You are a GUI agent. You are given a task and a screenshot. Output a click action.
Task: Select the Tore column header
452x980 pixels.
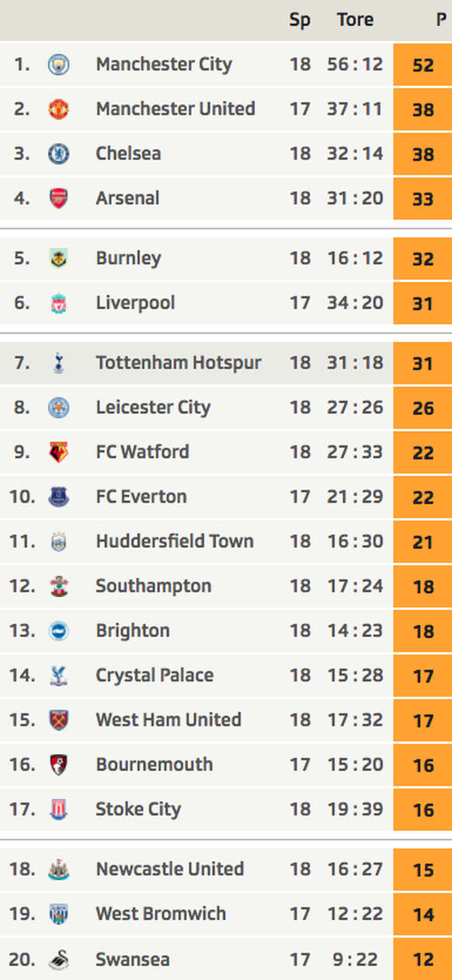click(x=355, y=20)
